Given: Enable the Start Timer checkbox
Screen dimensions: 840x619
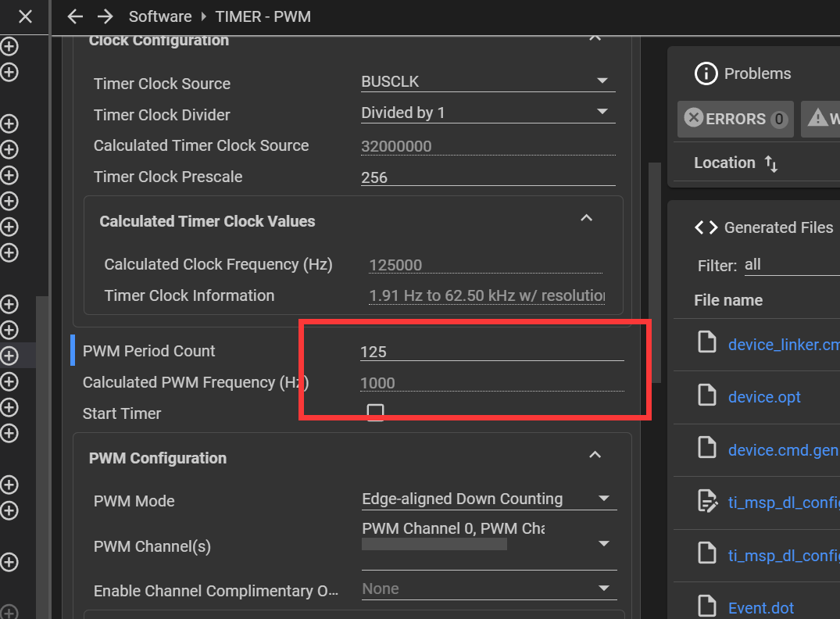Looking at the screenshot, I should tap(375, 413).
